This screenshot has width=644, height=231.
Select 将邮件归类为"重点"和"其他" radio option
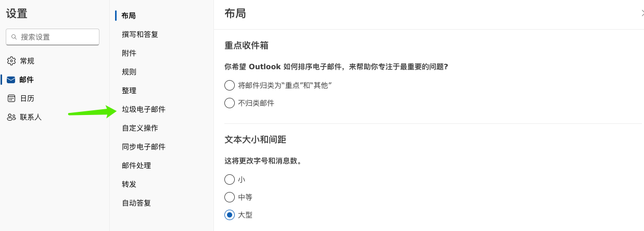230,85
